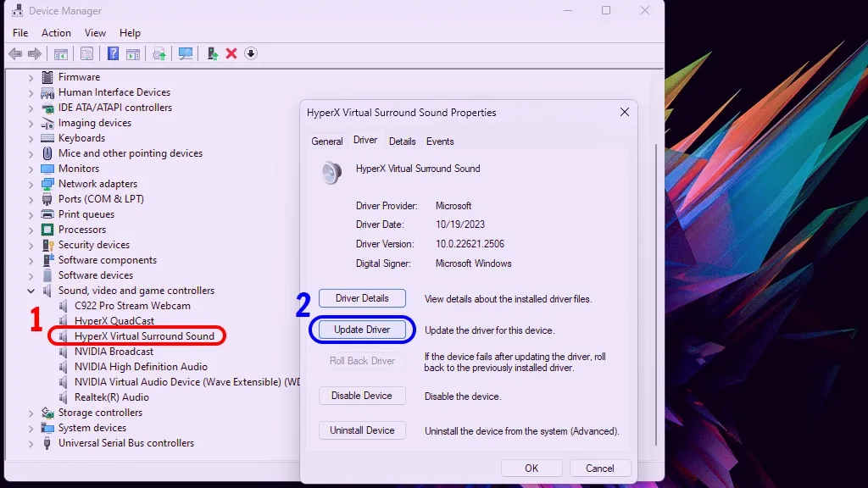Click the Processors category chip icon
Viewport: 868px width, 488px height.
tap(47, 230)
